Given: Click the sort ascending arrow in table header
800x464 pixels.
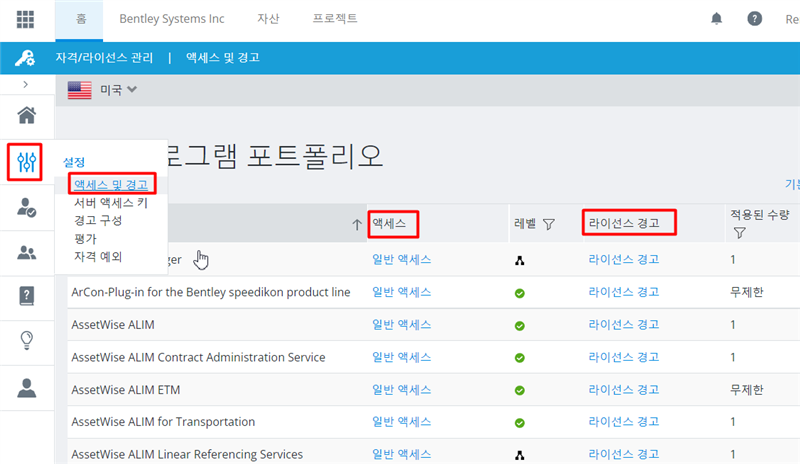Looking at the screenshot, I should 357,224.
